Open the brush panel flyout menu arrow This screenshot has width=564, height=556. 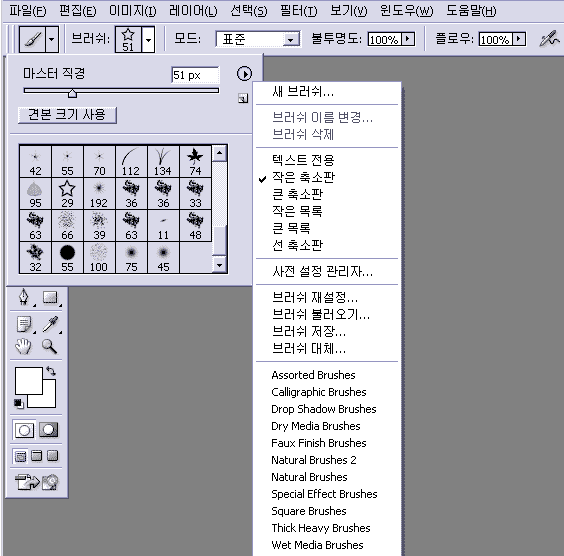pos(244,74)
